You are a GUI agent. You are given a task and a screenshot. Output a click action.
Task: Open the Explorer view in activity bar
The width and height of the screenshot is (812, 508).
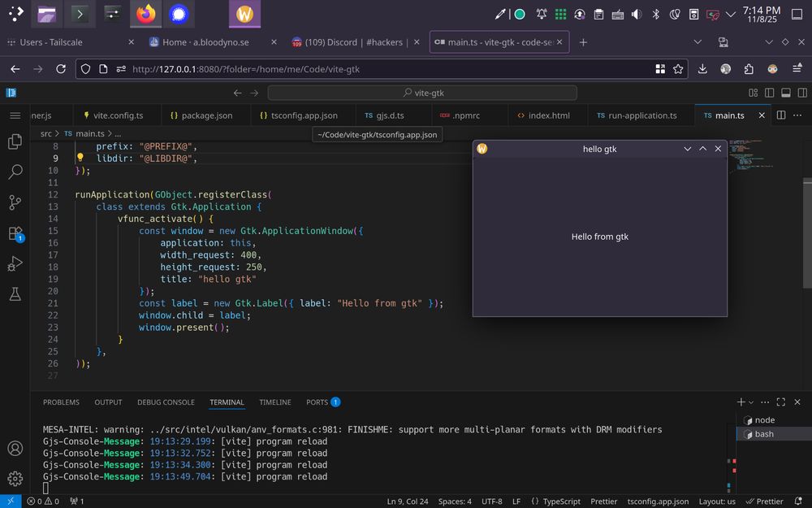[14, 142]
